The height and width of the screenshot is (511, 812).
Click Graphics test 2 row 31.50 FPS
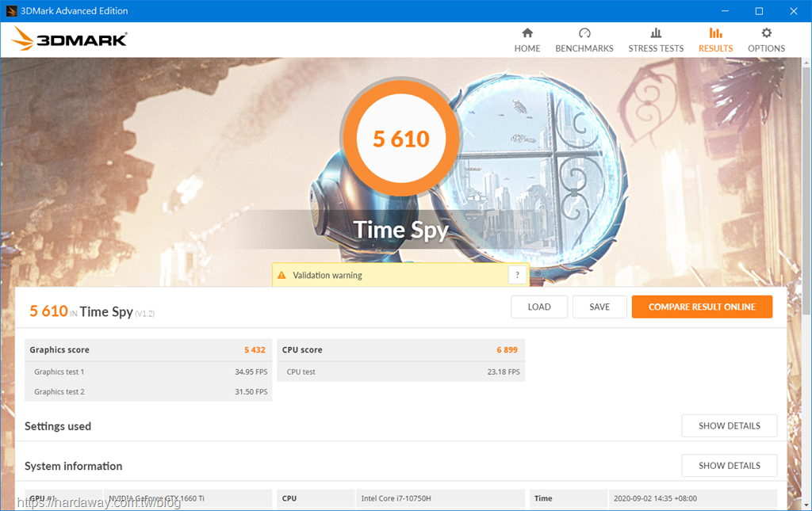[x=148, y=391]
